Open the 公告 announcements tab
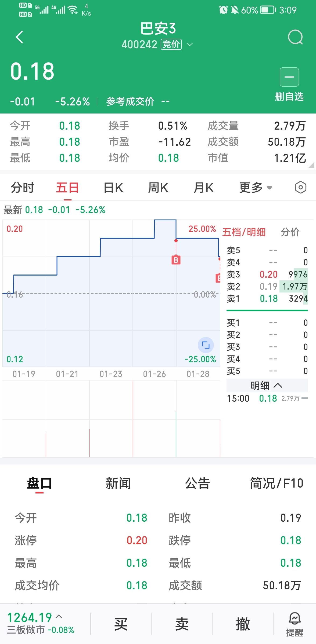 (197, 484)
